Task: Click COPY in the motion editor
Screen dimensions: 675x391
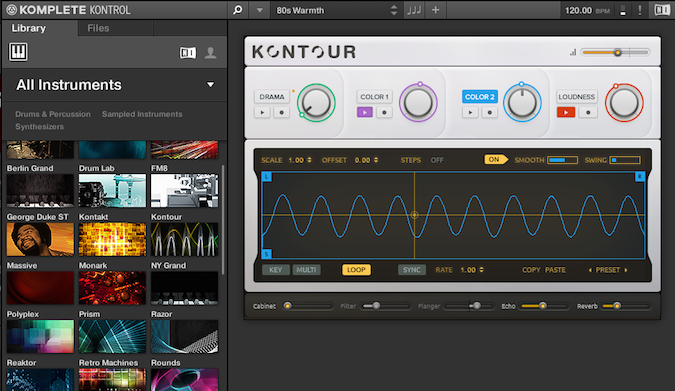Action: pos(531,270)
